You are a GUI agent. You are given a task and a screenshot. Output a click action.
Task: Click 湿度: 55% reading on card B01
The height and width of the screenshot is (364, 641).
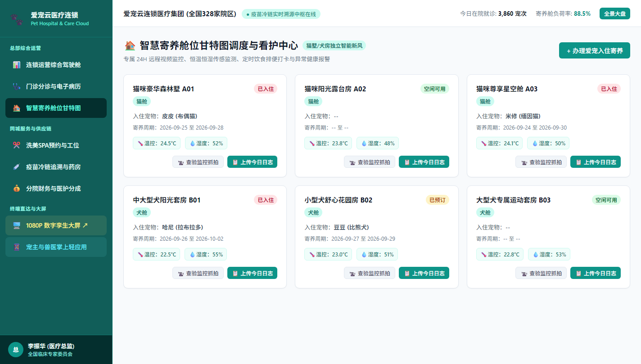point(206,254)
